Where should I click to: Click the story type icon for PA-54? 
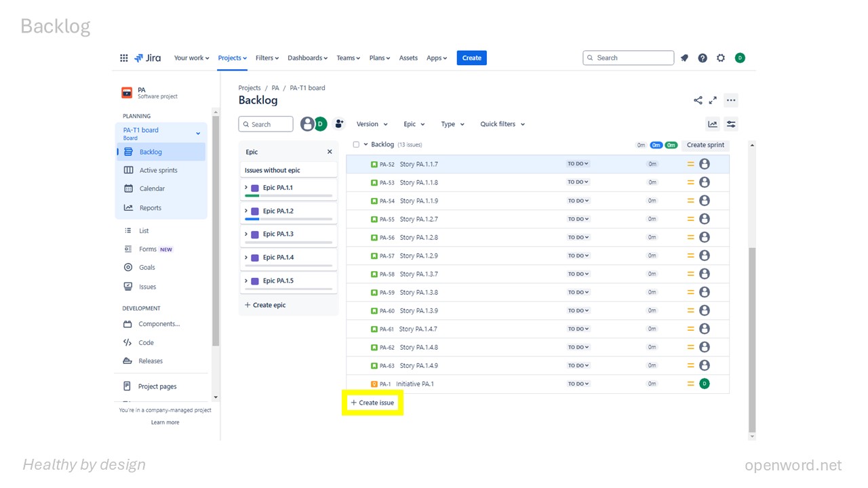[x=374, y=201]
